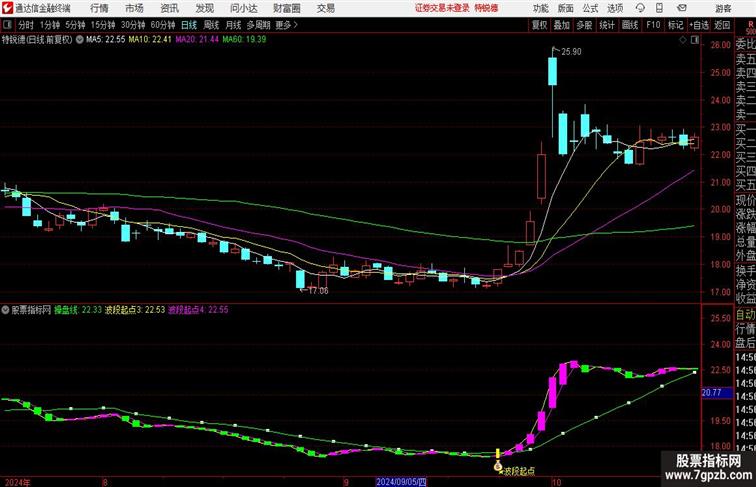756x487 pixels.
Task: Click the 证券交易未登录 login link
Action: tap(442, 8)
